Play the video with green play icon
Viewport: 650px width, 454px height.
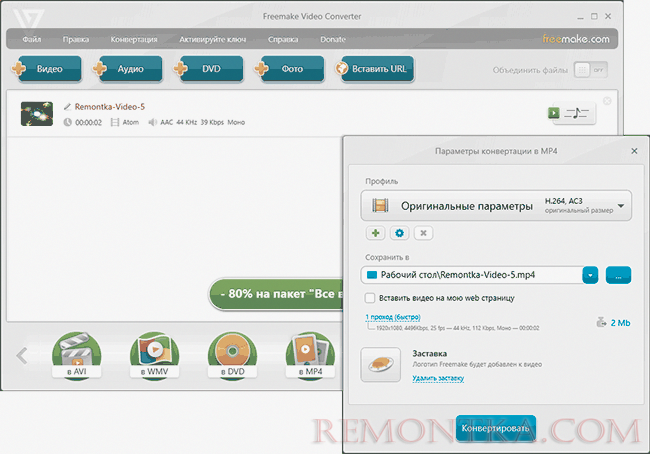(x=553, y=113)
